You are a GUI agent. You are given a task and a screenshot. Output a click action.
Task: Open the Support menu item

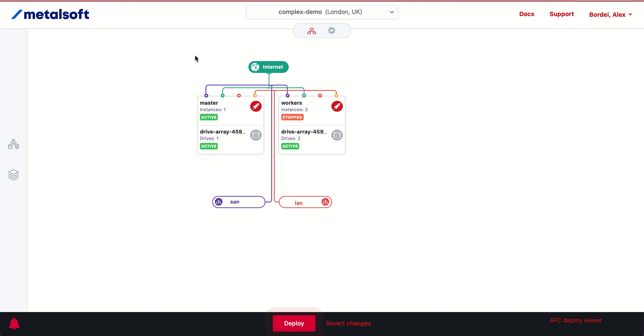[561, 14]
